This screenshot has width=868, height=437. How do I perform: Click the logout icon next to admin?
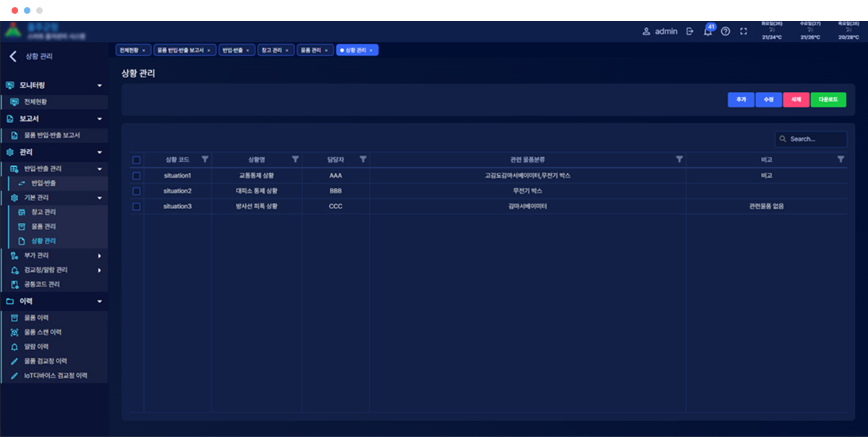(x=689, y=32)
